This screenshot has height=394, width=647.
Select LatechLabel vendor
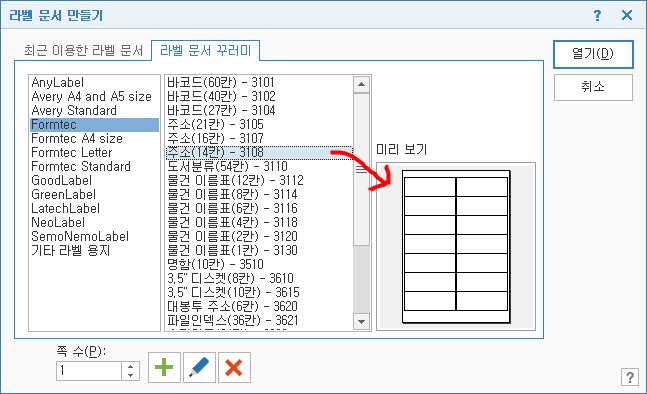point(94,209)
